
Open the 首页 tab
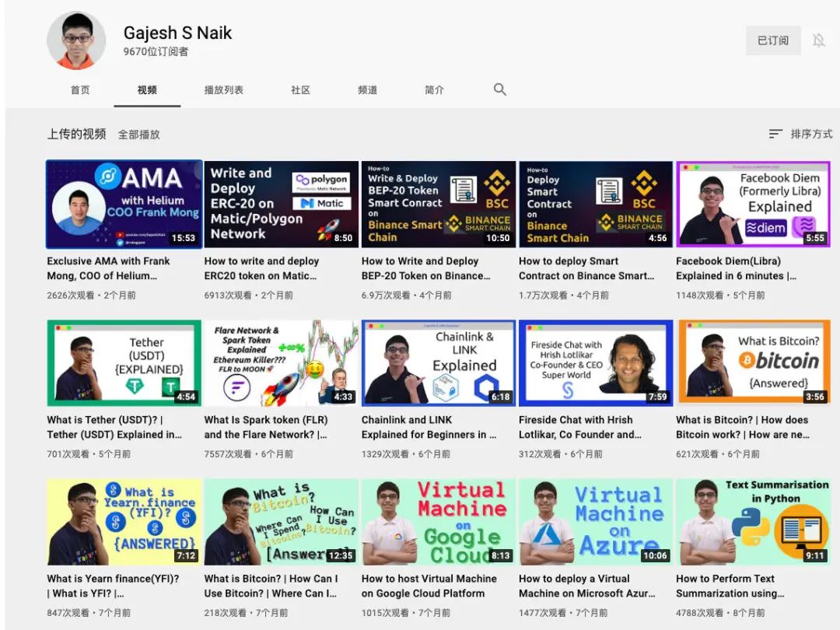(80, 90)
